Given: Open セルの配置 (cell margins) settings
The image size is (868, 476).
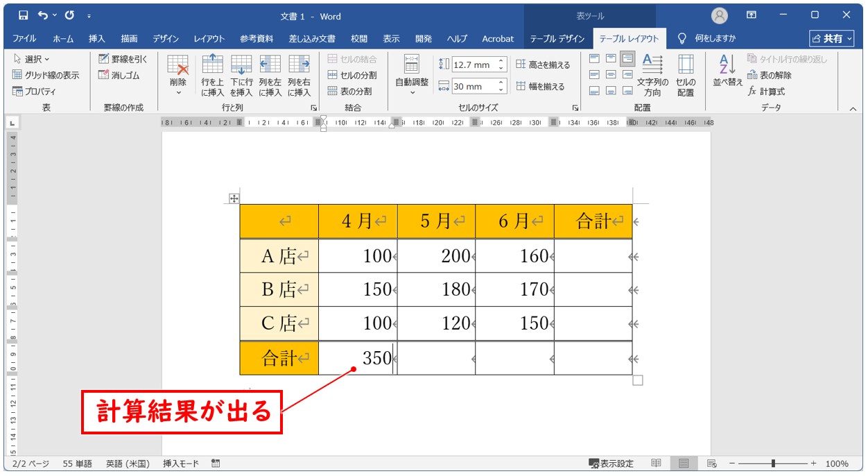Looking at the screenshot, I should tap(685, 75).
